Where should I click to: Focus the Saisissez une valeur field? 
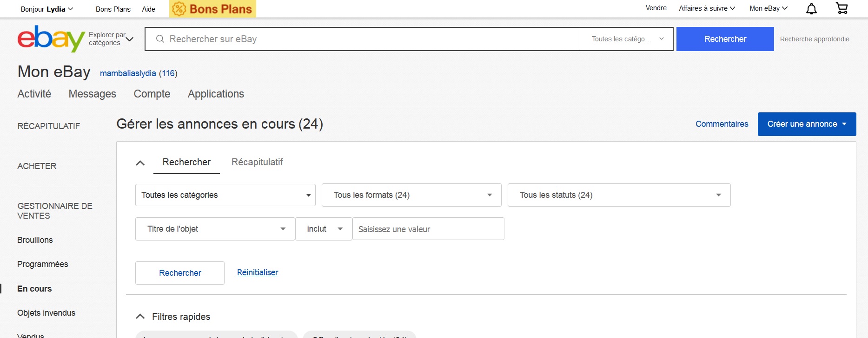tap(428, 229)
